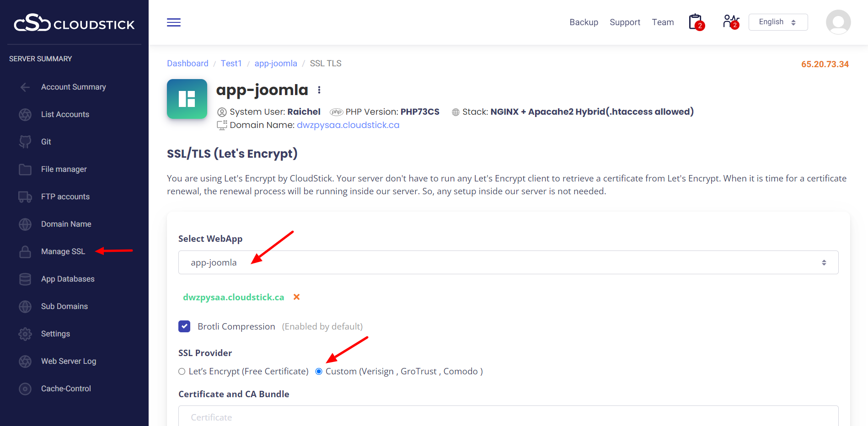The width and height of the screenshot is (868, 426).
Task: Click the user activity notification icon
Action: 730,22
